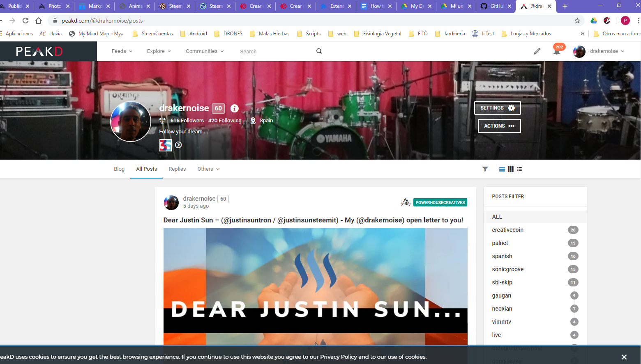Screen dimensions: 641x364
Task: Switch to list layout view
Action: [502, 169]
